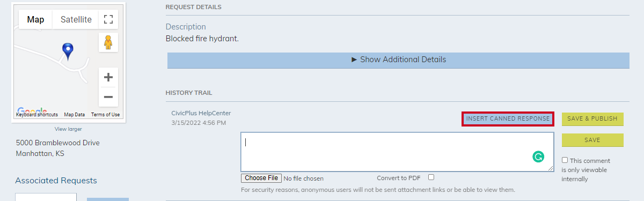Click the Save button

(x=592, y=140)
